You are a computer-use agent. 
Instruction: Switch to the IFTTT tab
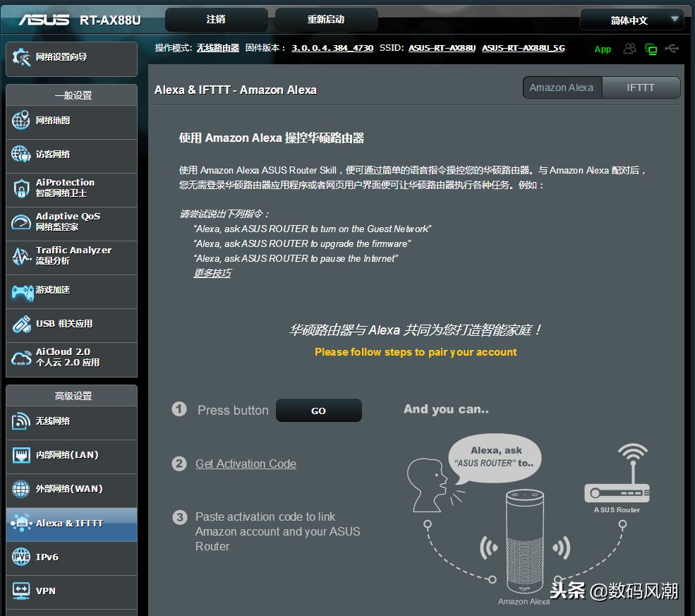tap(641, 87)
